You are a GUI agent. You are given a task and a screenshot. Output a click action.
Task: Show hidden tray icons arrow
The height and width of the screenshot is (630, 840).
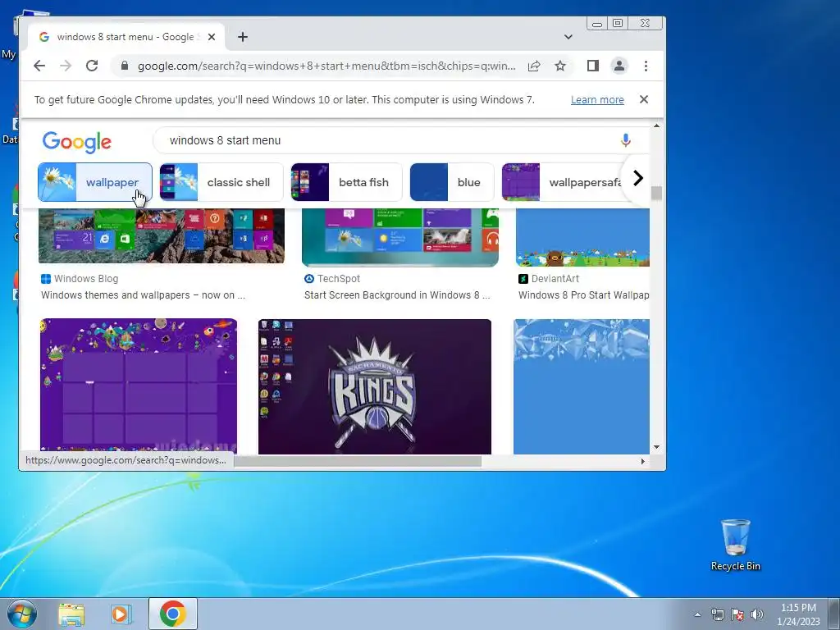[697, 614]
